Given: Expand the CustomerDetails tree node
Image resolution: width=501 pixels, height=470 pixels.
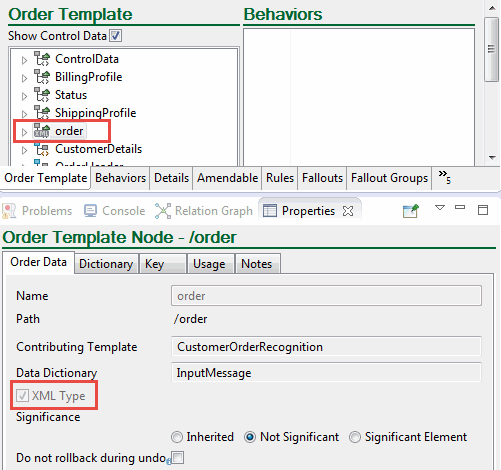Looking at the screenshot, I should point(24,150).
